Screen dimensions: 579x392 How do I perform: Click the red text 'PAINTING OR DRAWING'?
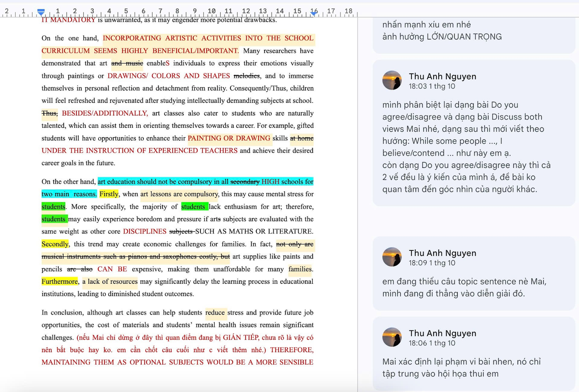[229, 138]
